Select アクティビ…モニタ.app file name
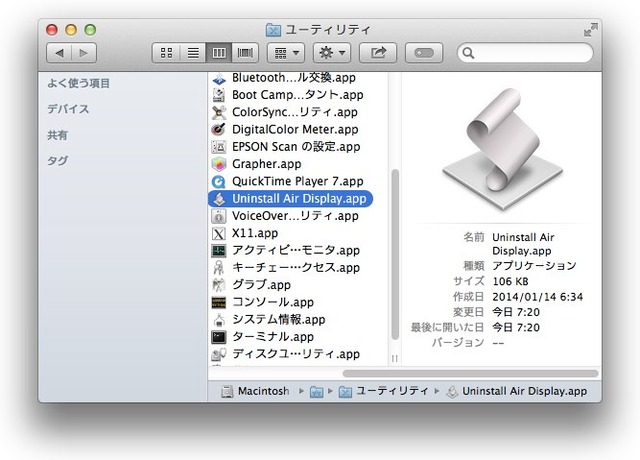 click(x=296, y=250)
